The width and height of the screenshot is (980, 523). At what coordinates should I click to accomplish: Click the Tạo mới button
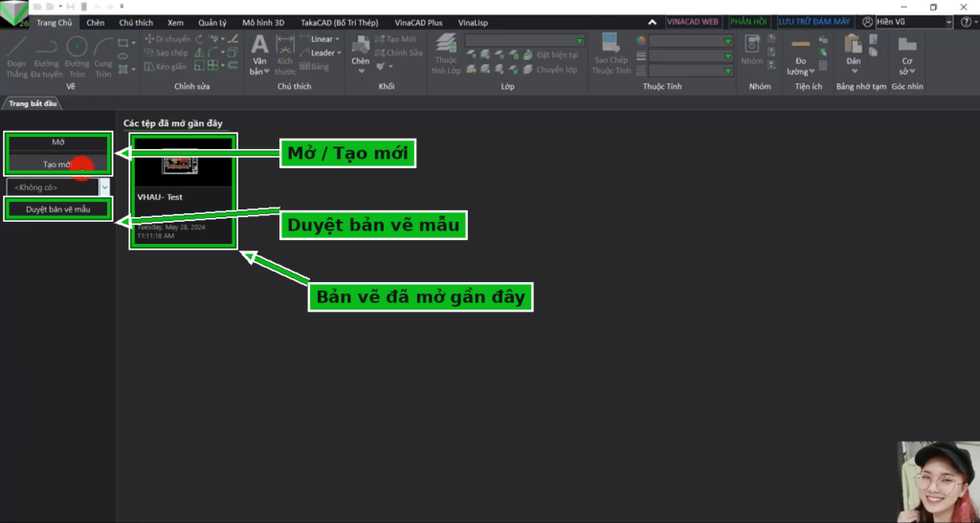[x=58, y=164]
